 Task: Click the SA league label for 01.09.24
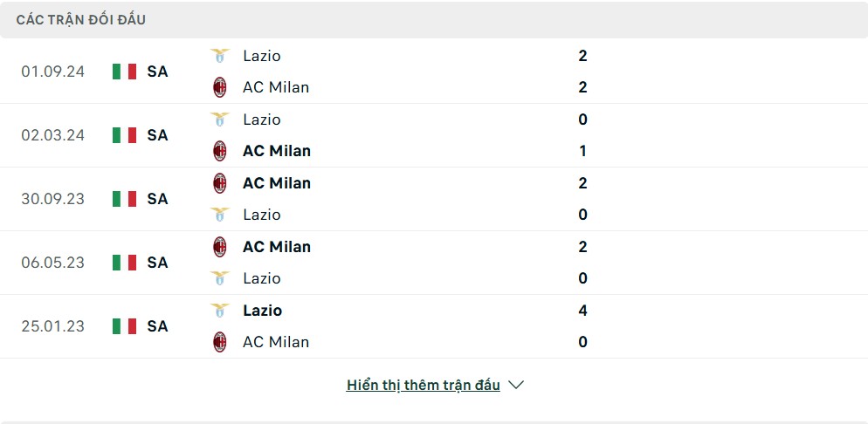[x=157, y=72]
